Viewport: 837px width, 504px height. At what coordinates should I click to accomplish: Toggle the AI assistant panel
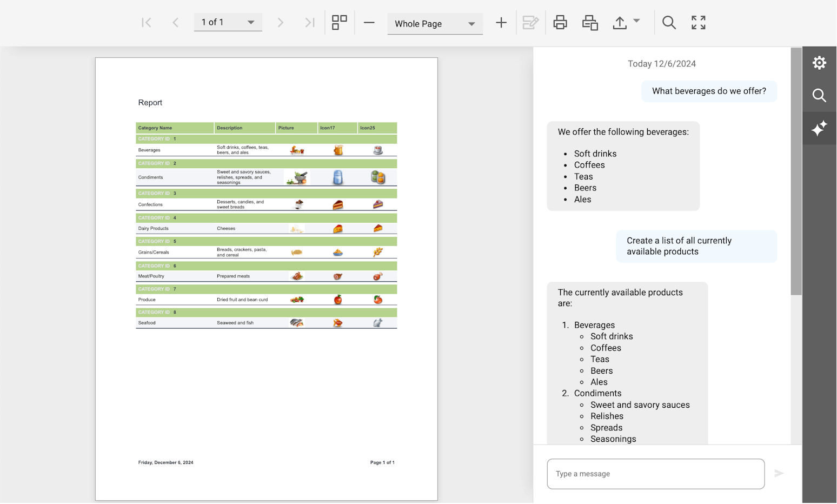[x=819, y=129]
